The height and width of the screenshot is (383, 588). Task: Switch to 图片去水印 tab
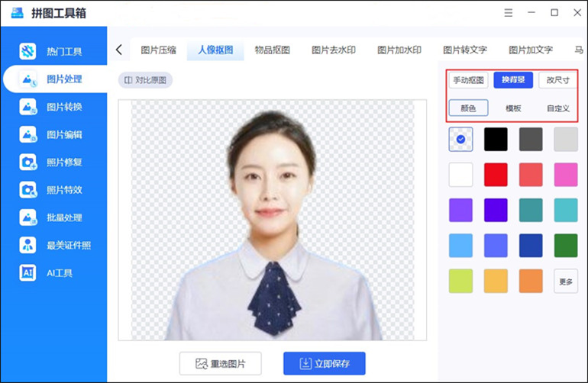pos(334,50)
